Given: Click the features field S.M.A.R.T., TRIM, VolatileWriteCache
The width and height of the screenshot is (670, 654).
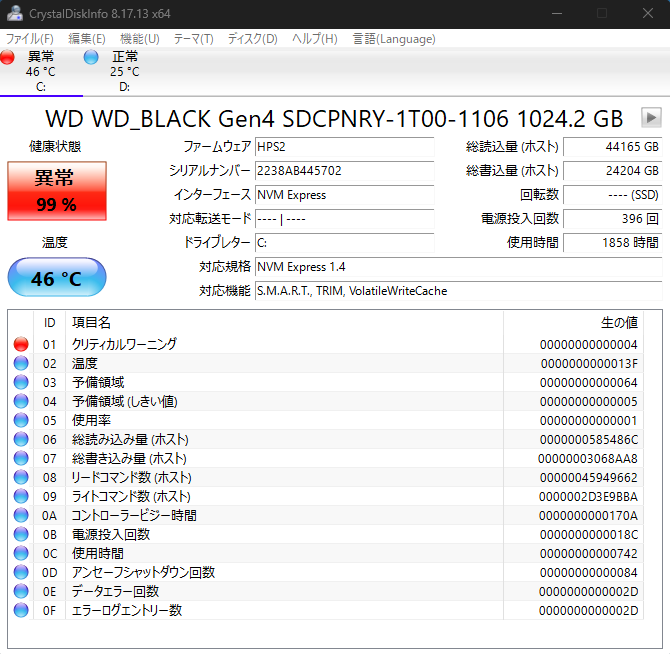Looking at the screenshot, I should click(x=458, y=291).
